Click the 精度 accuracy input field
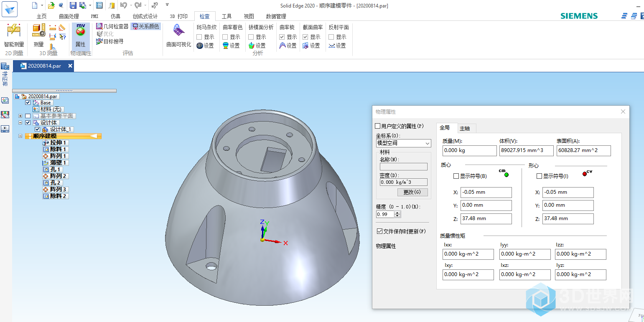The image size is (644, 322). 385,214
